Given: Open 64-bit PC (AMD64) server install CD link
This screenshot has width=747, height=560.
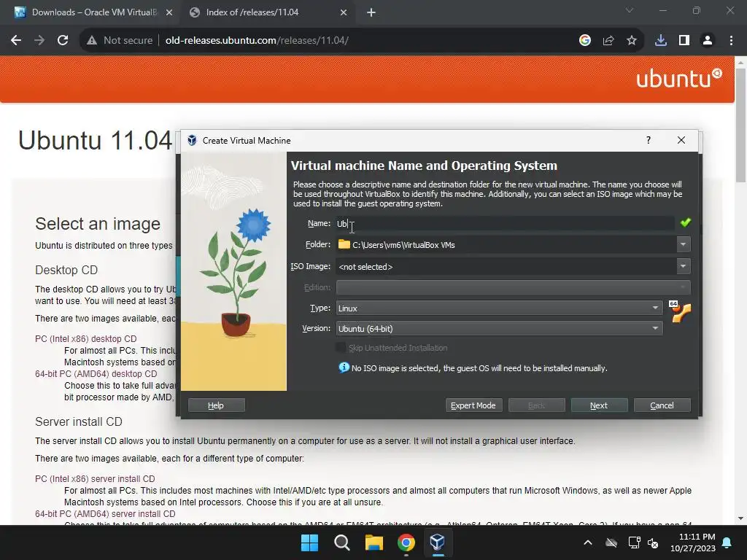Looking at the screenshot, I should (x=105, y=514).
